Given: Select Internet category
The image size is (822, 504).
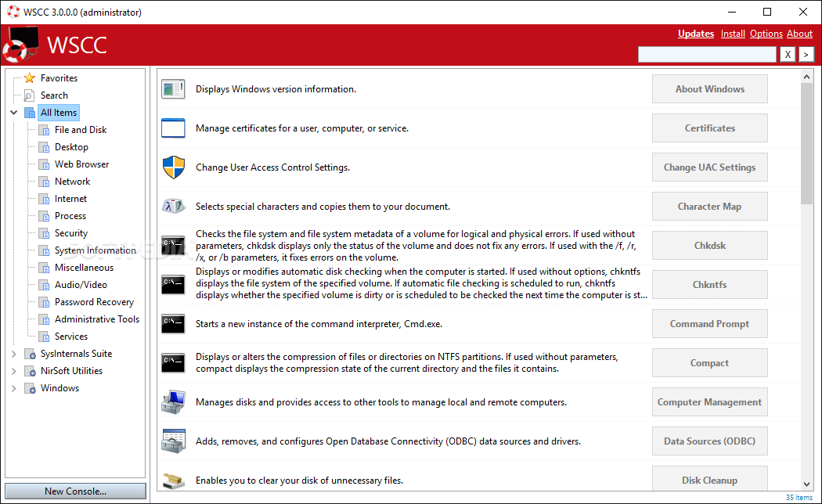Looking at the screenshot, I should click(x=70, y=199).
